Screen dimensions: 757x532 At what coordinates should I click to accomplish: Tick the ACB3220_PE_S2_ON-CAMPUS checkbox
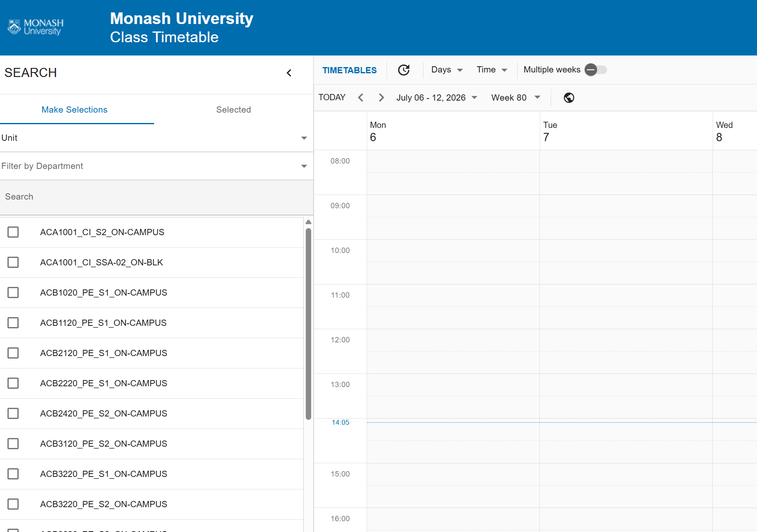[13, 504]
